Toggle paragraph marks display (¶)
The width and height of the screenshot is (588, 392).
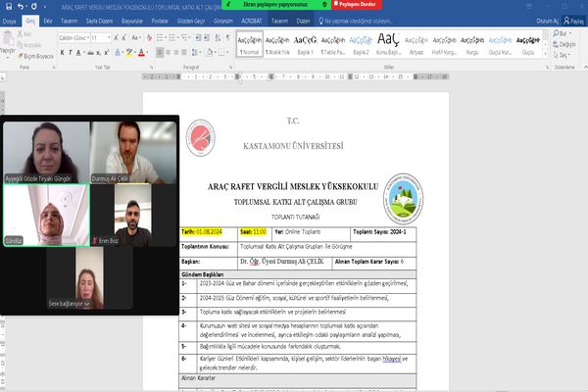point(227,38)
